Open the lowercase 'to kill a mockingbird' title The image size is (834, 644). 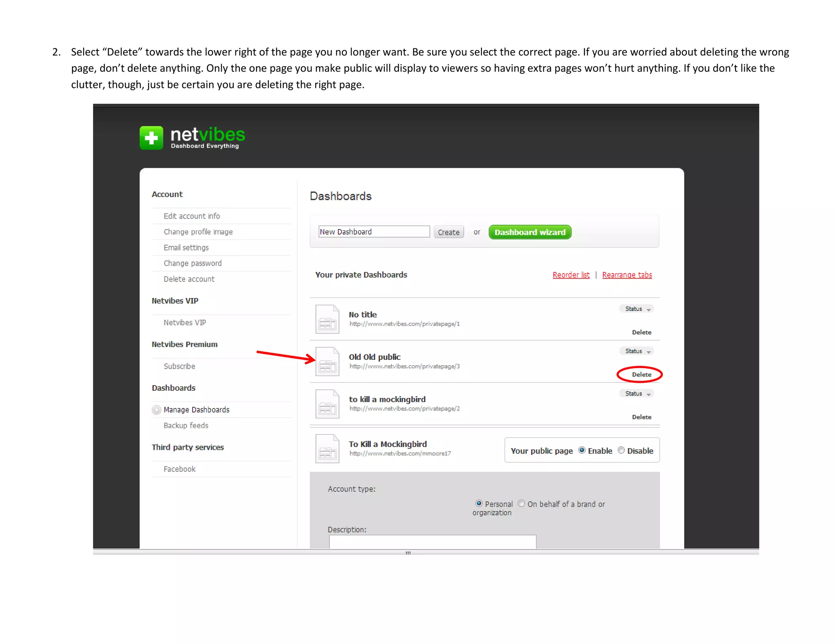(x=387, y=399)
